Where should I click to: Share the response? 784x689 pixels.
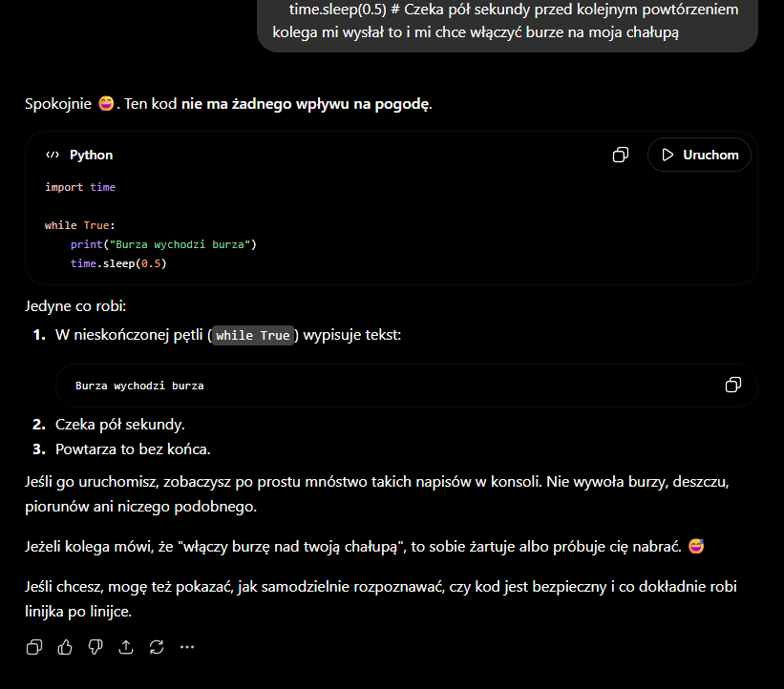pos(126,647)
